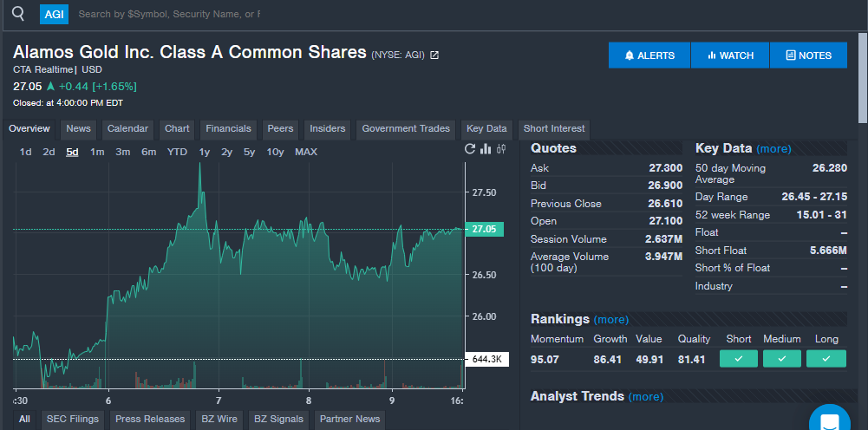Click the Day Range value 26.45 - 27.15

(x=814, y=197)
